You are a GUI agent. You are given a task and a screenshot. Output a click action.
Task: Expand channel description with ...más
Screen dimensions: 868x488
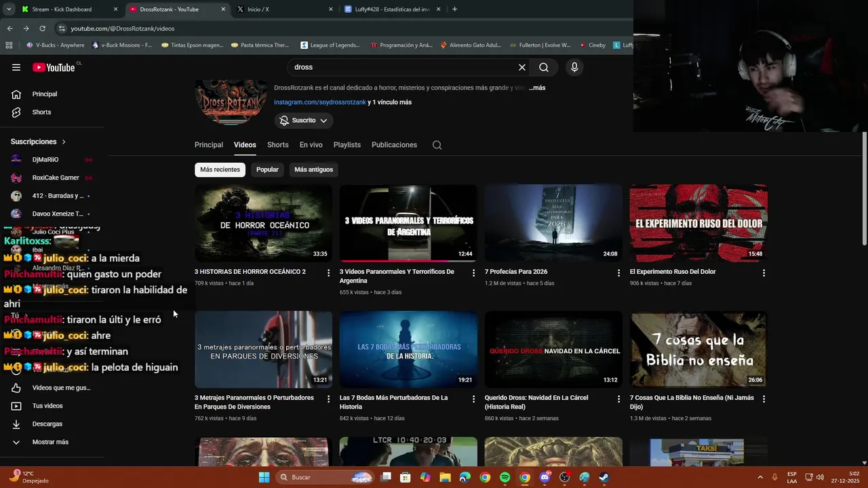[537, 87]
